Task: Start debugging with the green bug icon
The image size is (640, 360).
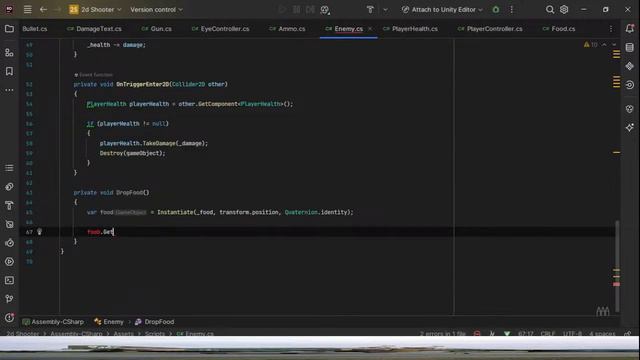Action: coord(496,9)
